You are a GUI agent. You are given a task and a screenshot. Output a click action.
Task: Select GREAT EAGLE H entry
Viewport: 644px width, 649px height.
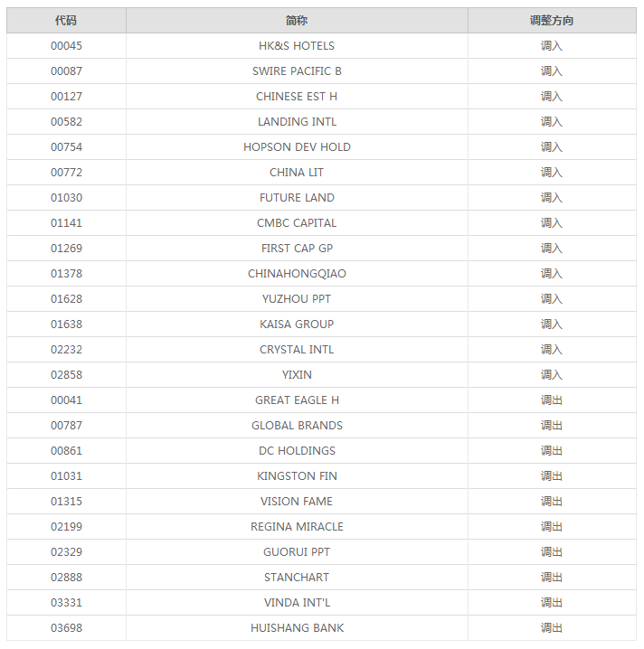coord(297,400)
